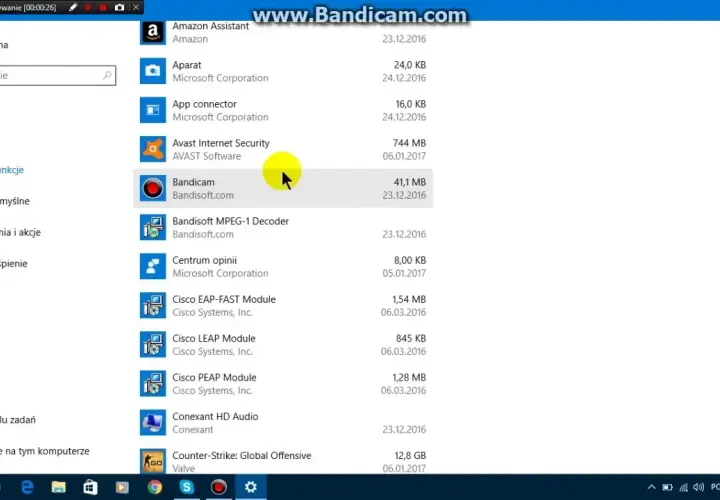Click the 05.01.2017 install date
The width and height of the screenshot is (720, 500).
(x=404, y=273)
